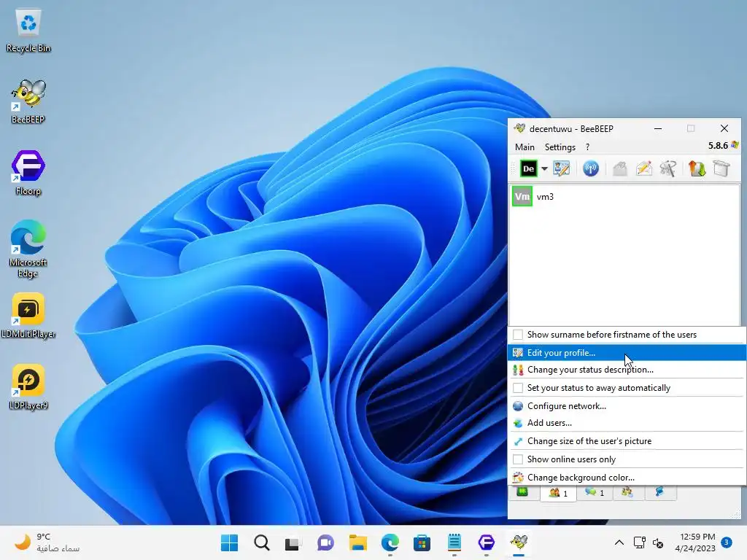Open the weather widget showing 9°C
747x560 pixels.
(47, 542)
